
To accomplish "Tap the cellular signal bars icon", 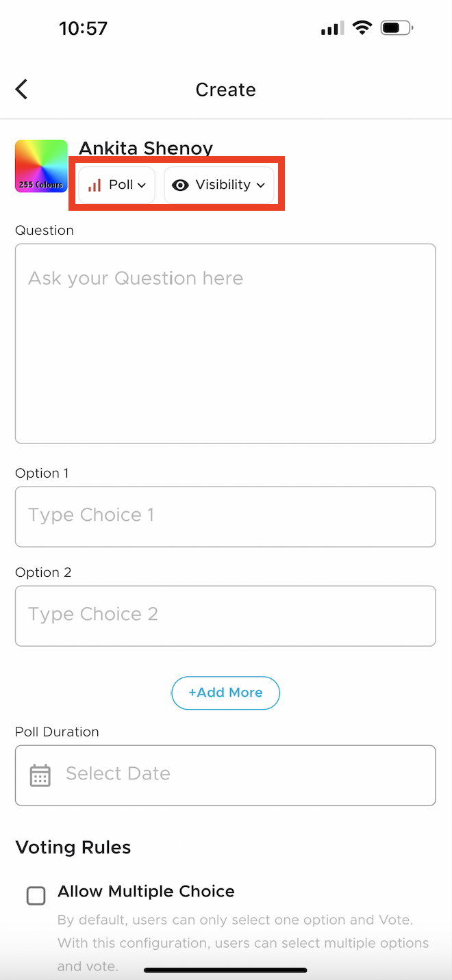I will click(331, 28).
